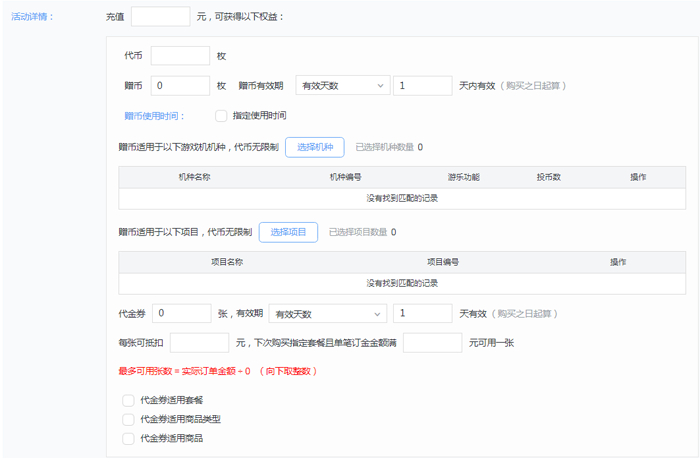Click the 项目名称 column header

tap(227, 262)
